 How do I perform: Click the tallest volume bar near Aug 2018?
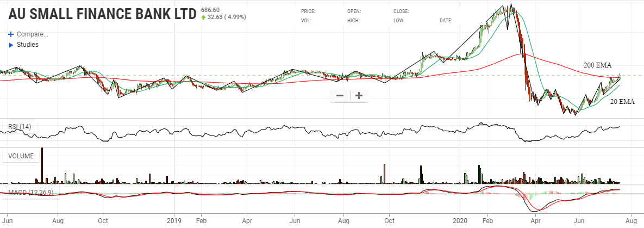coord(42,165)
